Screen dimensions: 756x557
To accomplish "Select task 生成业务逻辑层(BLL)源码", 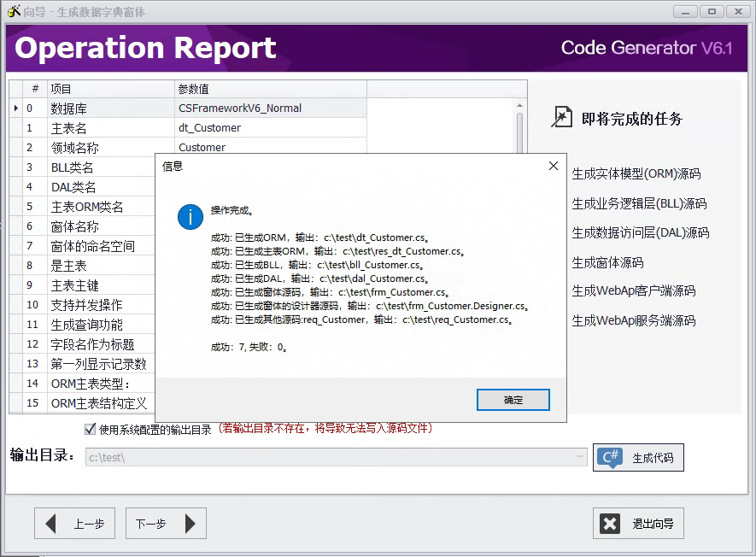I will tap(639, 203).
